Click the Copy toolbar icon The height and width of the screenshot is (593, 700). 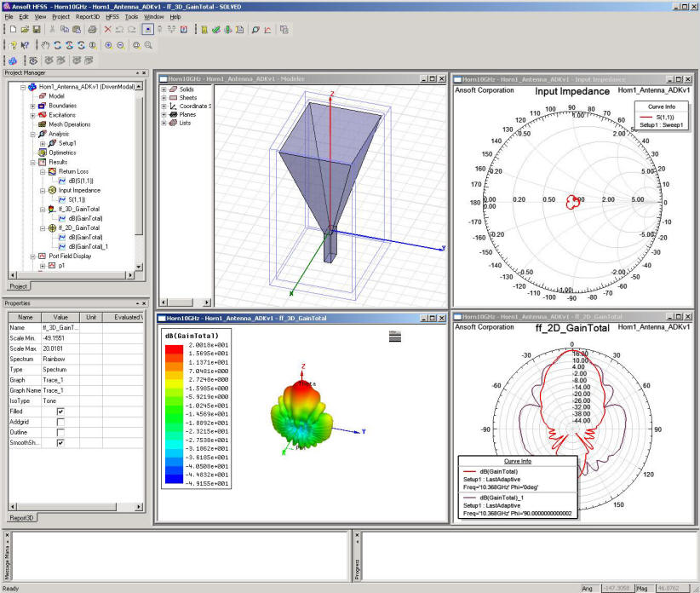[64, 30]
